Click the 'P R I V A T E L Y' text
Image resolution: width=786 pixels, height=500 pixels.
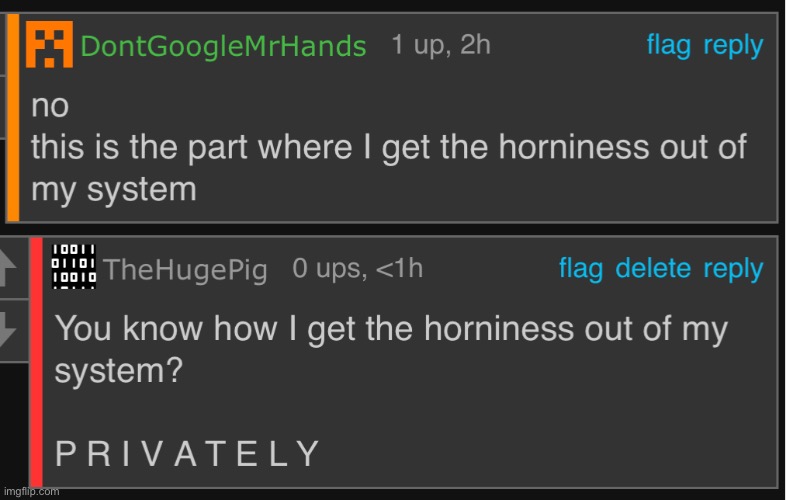[187, 454]
